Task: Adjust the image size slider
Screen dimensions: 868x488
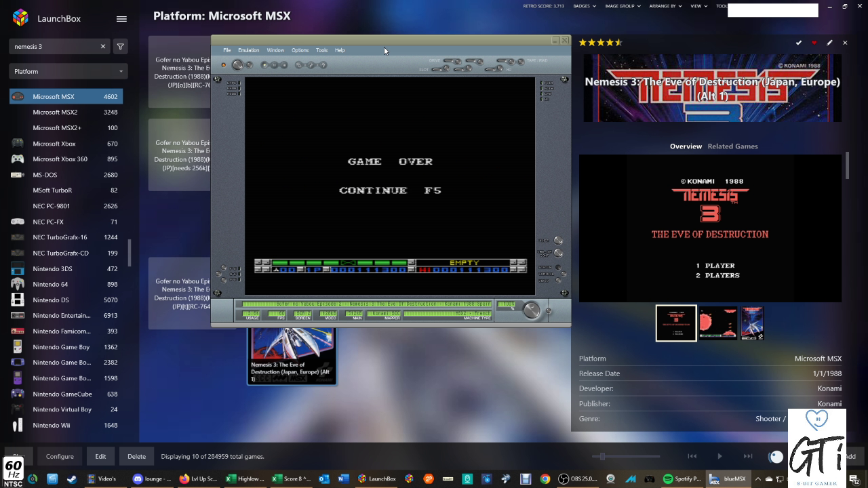Action: [x=602, y=456]
